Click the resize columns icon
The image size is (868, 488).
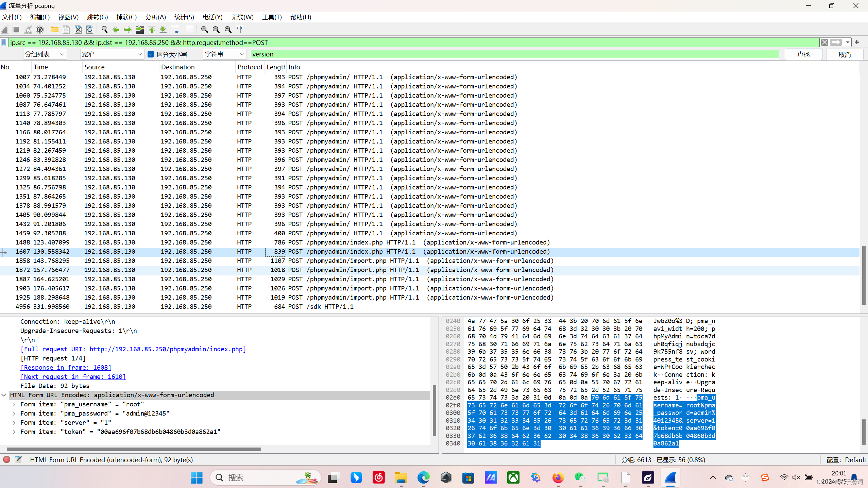click(x=240, y=30)
